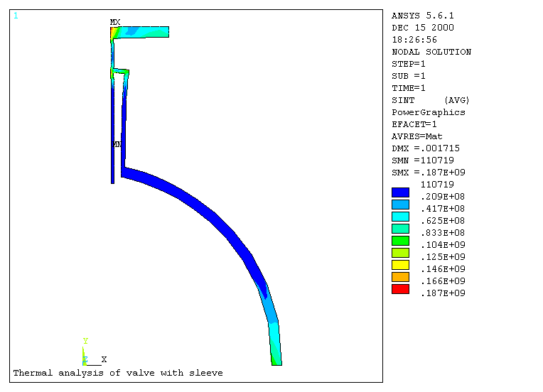Viewport: 543px width, 392px height.
Task: Click the top horizontal flange of the valve
Action: click(140, 32)
